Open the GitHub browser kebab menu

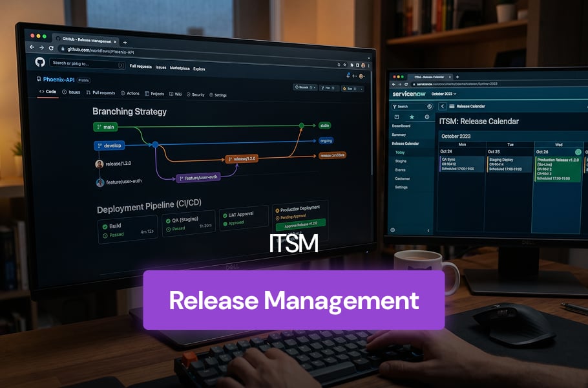(x=368, y=66)
